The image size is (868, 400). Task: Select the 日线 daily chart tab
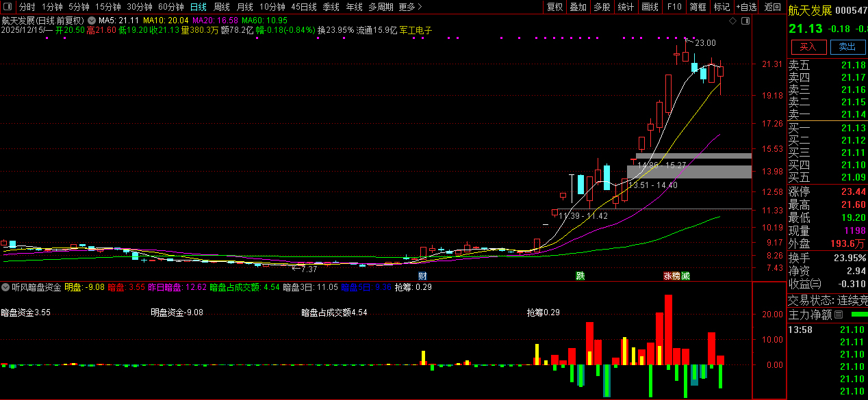(x=199, y=7)
